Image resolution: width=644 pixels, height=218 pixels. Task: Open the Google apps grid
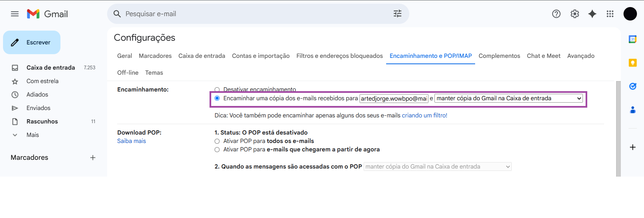click(x=610, y=14)
